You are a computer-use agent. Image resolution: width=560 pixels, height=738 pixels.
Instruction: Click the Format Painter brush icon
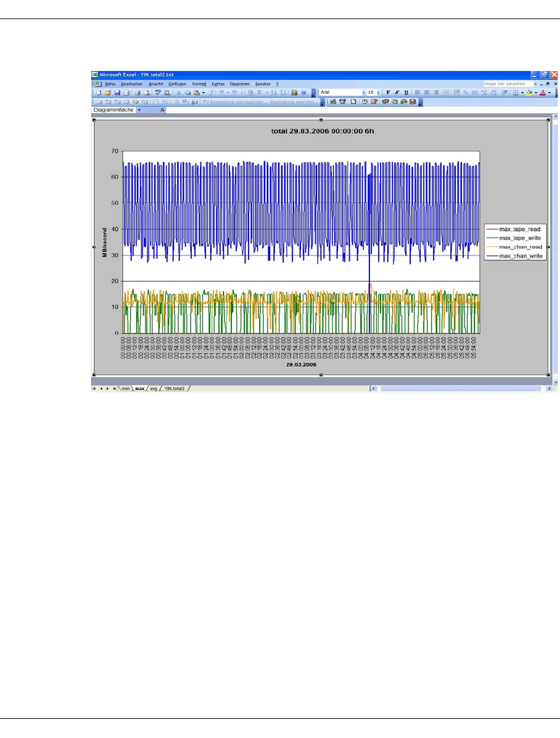click(x=212, y=93)
